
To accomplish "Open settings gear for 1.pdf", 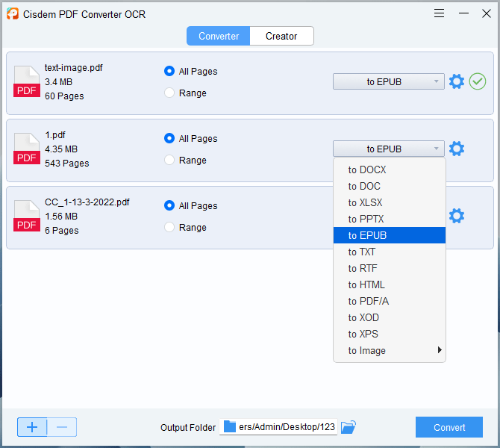I will click(x=457, y=149).
